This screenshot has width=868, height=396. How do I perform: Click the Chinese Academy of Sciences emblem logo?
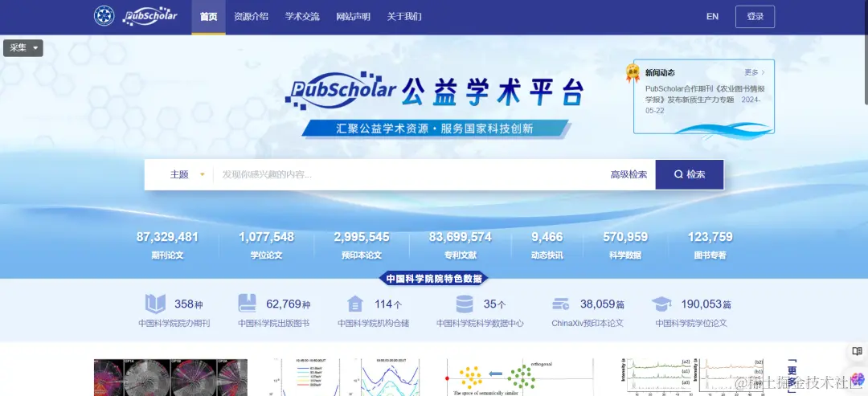tap(104, 16)
